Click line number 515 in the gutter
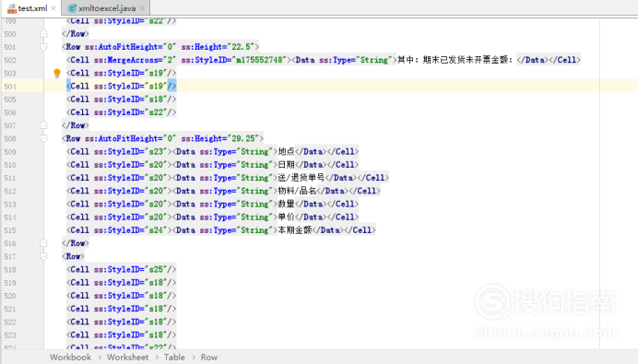Screen dimensions: 638x364 10,230
